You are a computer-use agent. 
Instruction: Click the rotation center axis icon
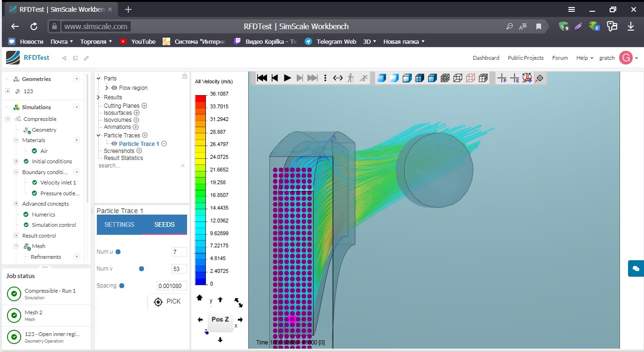pyautogui.click(x=527, y=78)
